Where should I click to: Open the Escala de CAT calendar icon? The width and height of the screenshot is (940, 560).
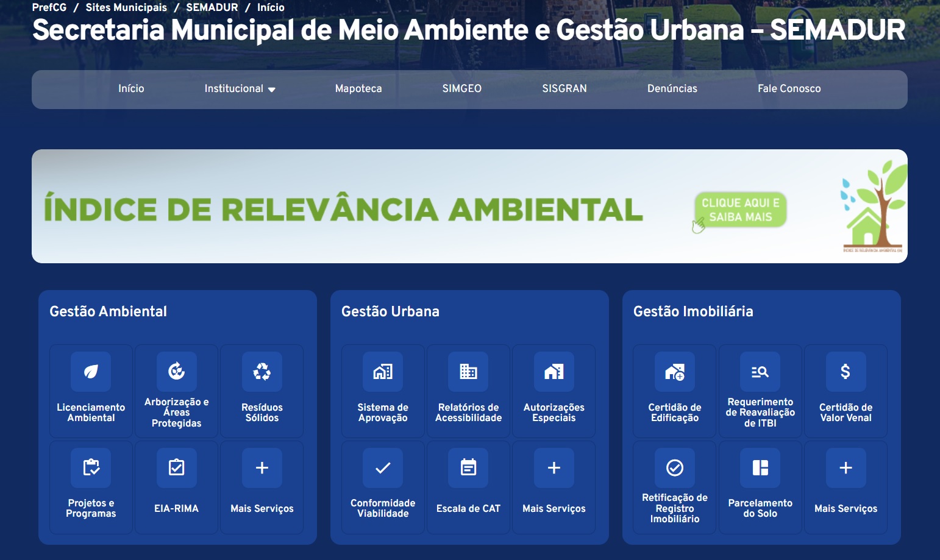point(468,468)
